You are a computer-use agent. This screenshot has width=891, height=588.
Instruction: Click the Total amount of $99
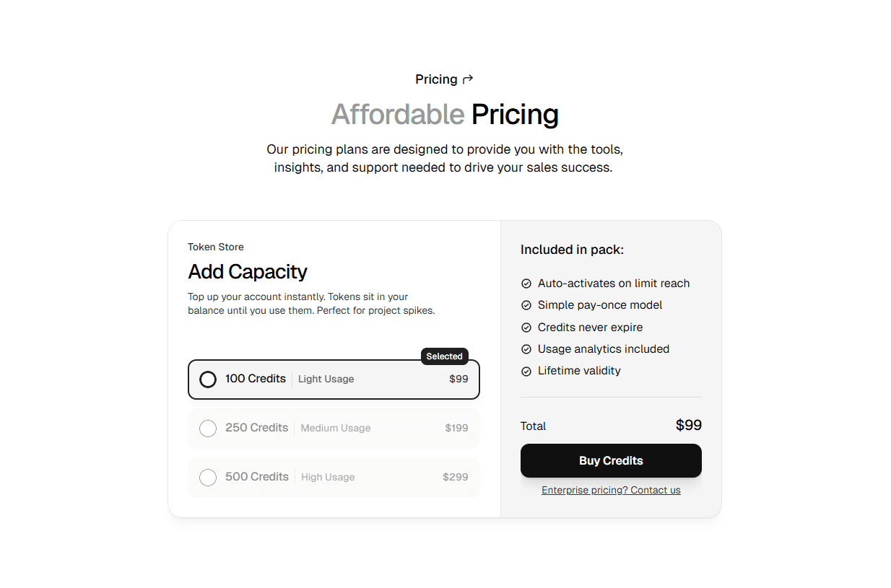tap(688, 425)
